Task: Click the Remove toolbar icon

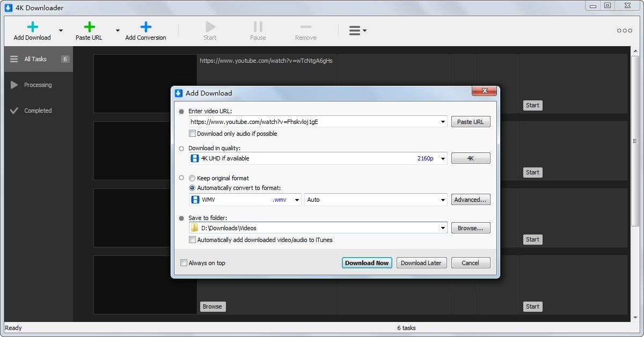Action: tap(306, 27)
